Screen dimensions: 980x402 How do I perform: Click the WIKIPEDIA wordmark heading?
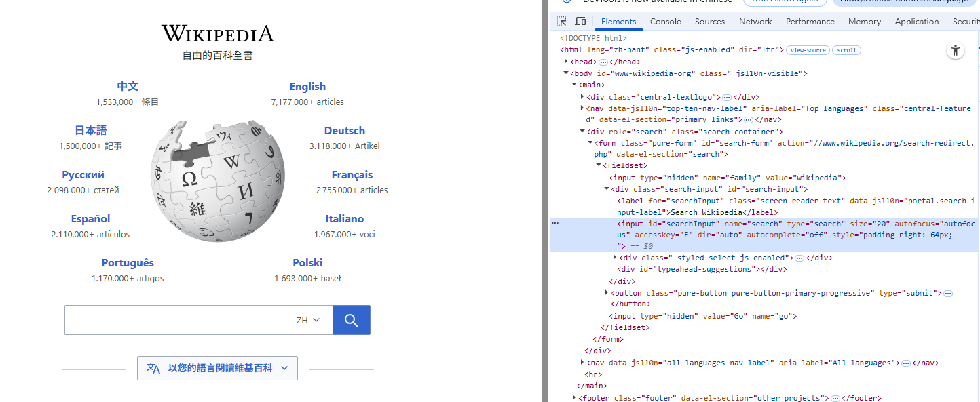pos(218,33)
